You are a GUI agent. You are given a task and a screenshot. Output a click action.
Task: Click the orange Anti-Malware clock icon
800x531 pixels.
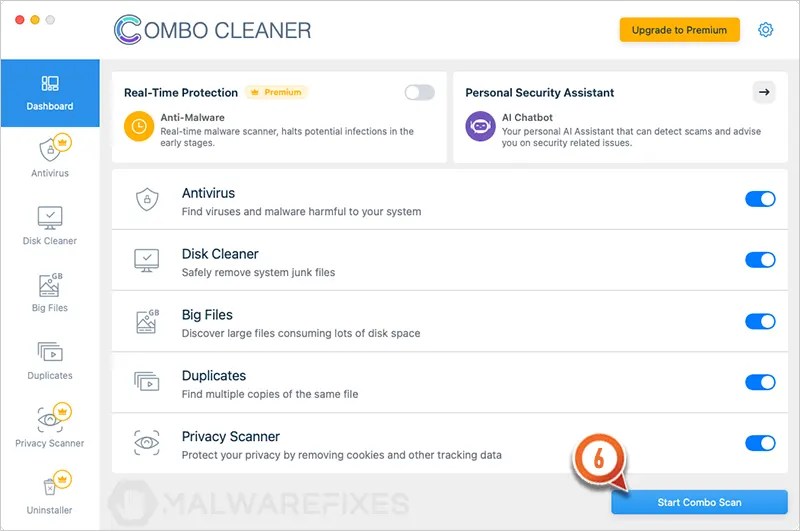[139, 126]
